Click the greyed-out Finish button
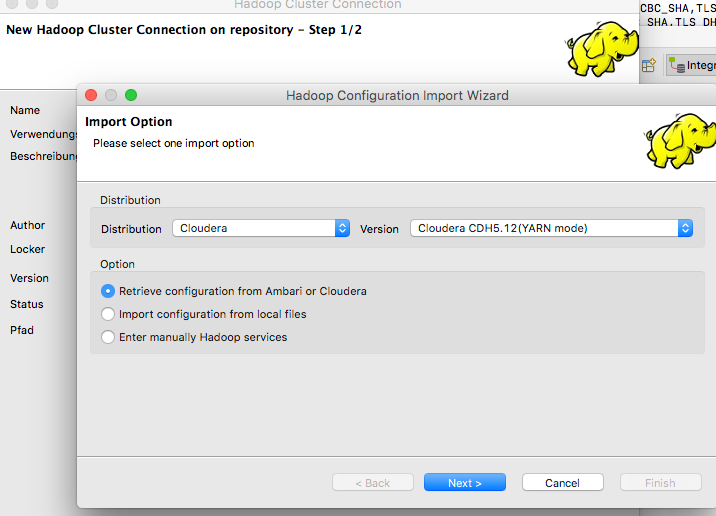 pos(660,483)
